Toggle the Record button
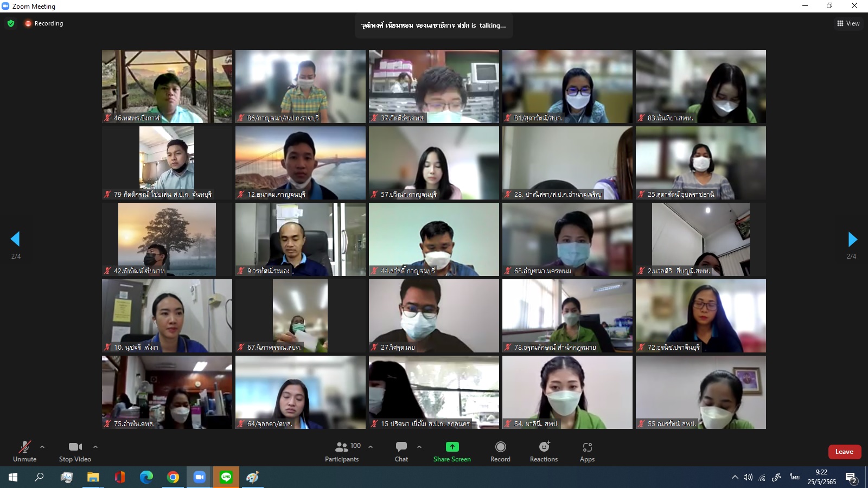868x488 pixels. click(x=500, y=451)
